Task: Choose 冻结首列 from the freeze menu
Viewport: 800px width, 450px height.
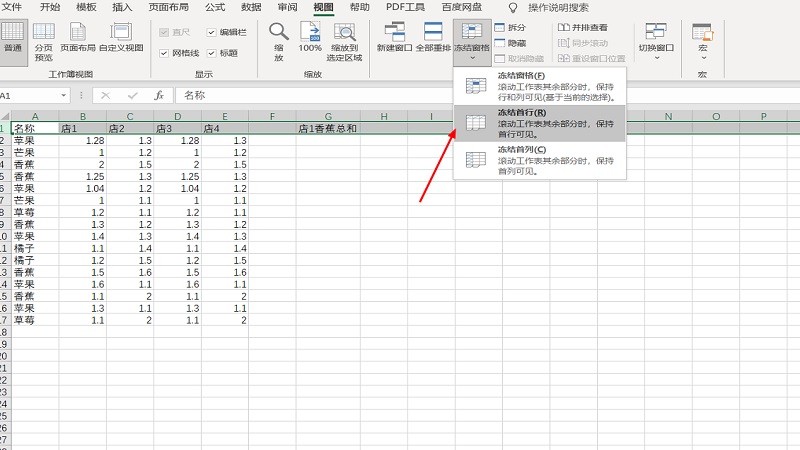Action: point(540,160)
